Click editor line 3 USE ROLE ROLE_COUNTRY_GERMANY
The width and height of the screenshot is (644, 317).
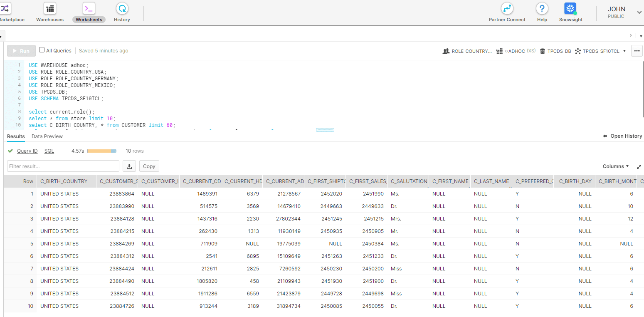pyautogui.click(x=74, y=78)
